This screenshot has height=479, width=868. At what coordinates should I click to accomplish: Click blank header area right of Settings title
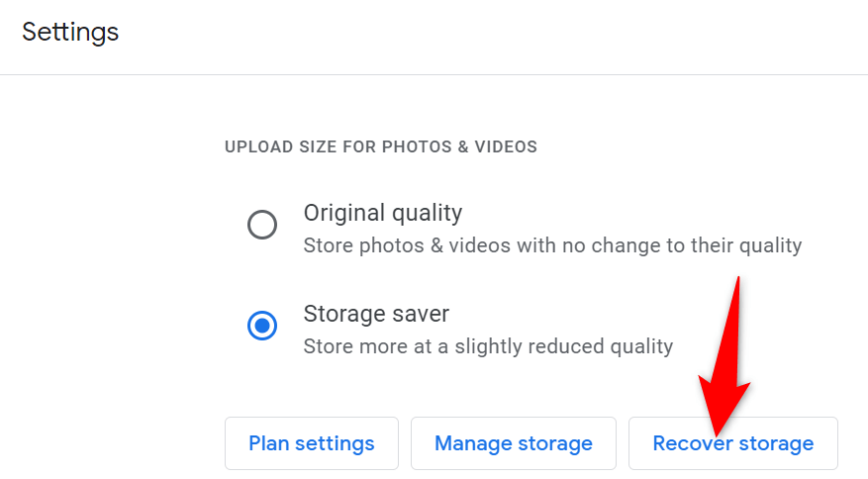[495, 32]
